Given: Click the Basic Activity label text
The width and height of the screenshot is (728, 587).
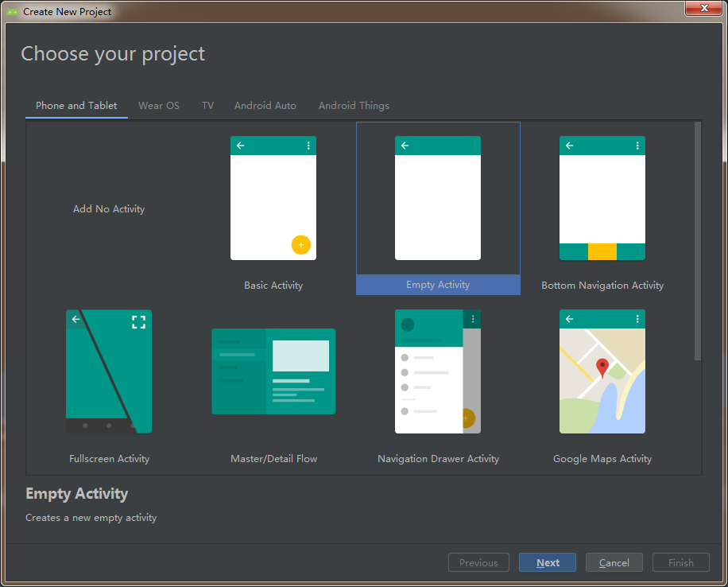Looking at the screenshot, I should 273,286.
